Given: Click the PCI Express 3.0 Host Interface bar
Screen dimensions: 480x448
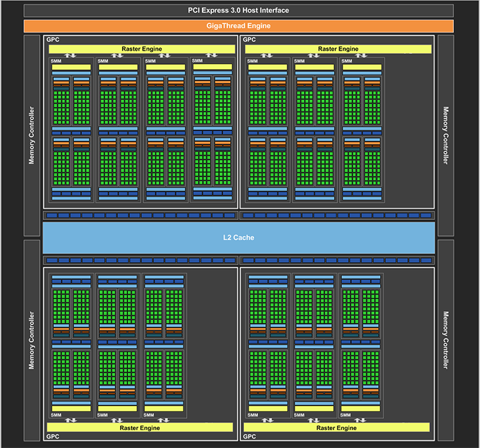Looking at the screenshot, I should [239, 11].
